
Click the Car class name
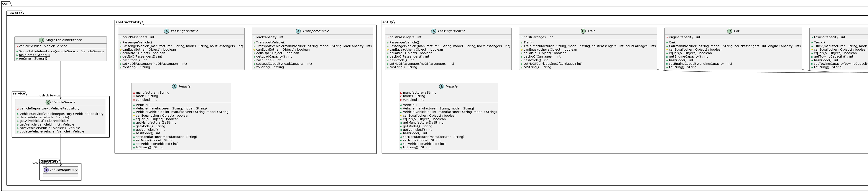tap(736, 31)
